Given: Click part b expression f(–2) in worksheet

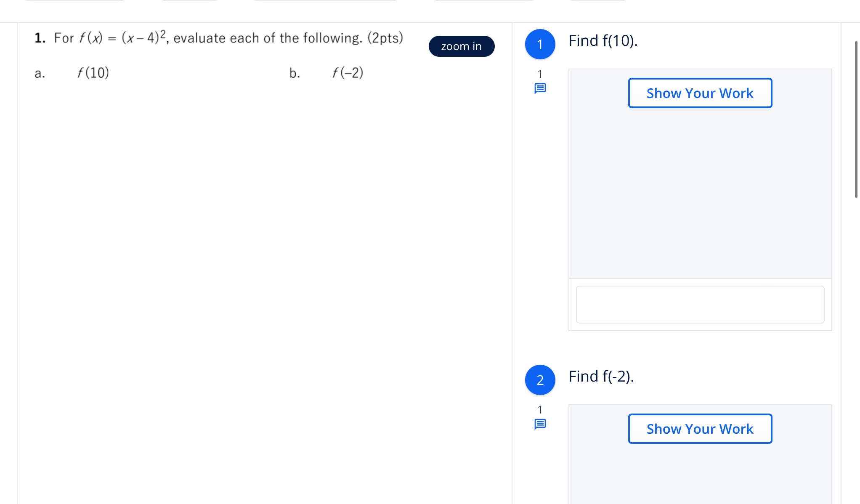Looking at the screenshot, I should [348, 73].
